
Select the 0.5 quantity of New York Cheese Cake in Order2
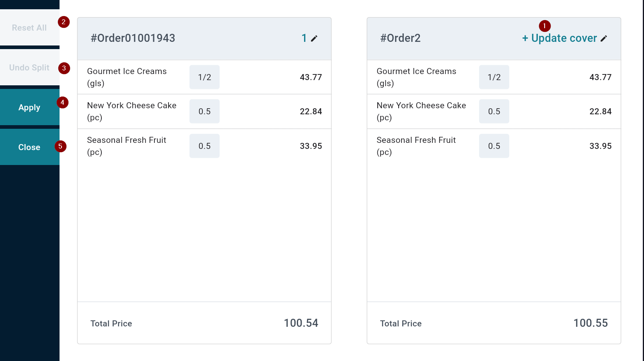[494, 111]
